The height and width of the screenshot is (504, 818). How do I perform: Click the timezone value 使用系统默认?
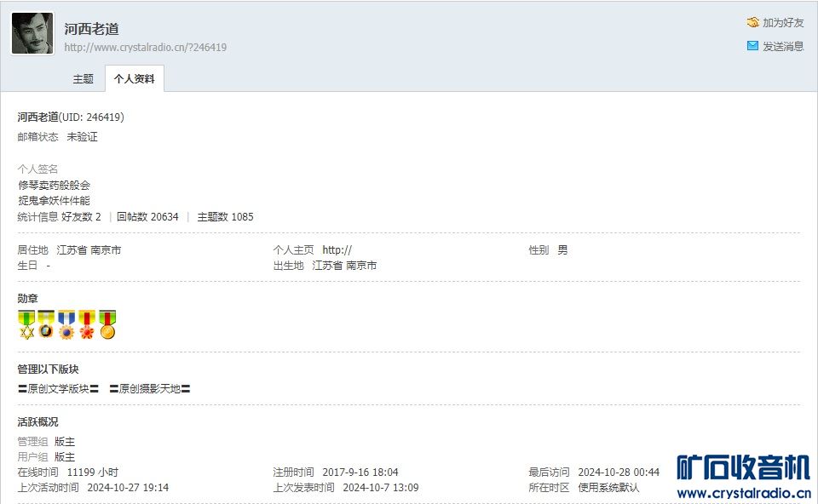608,488
